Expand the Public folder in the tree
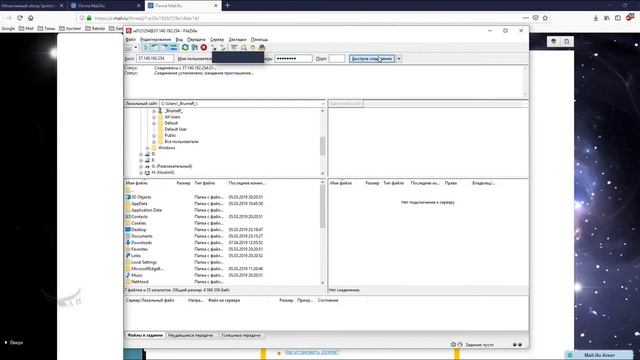Screen dimensions: 640x360 click(x=154, y=136)
